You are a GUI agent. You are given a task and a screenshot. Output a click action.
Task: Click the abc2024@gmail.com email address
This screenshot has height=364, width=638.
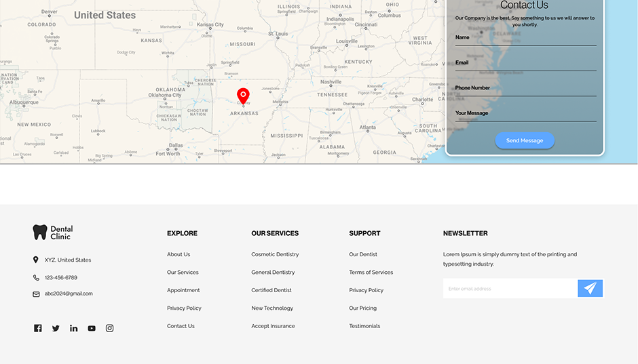pos(69,294)
